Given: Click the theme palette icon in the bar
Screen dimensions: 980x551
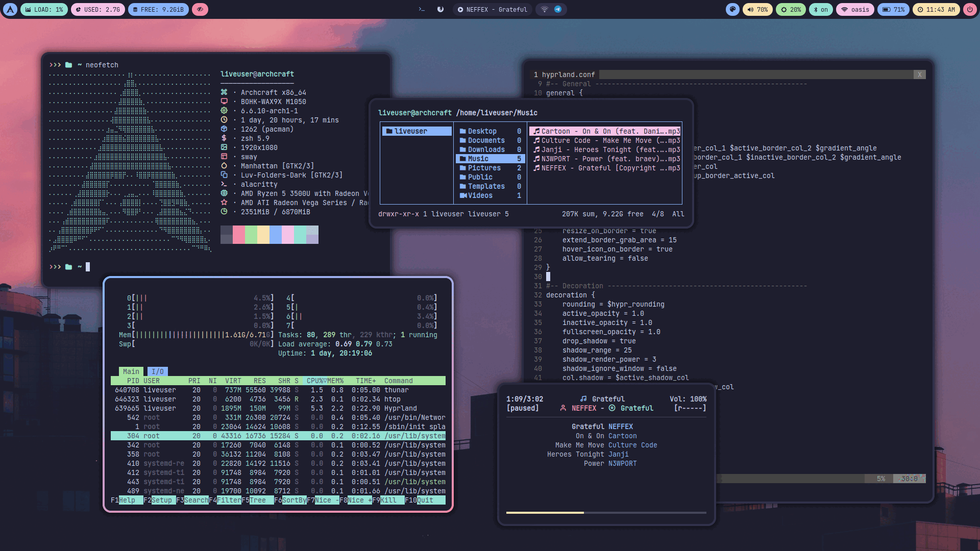Looking at the screenshot, I should (x=732, y=10).
